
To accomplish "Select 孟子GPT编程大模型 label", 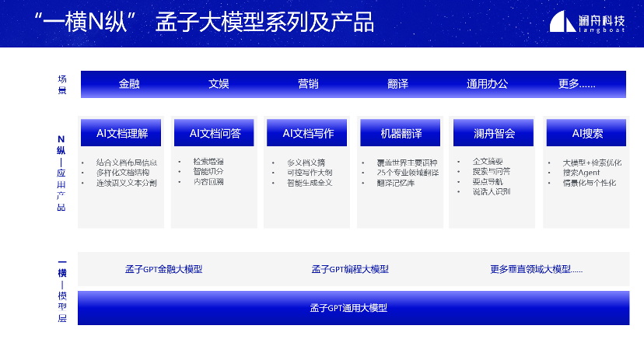I will [350, 269].
